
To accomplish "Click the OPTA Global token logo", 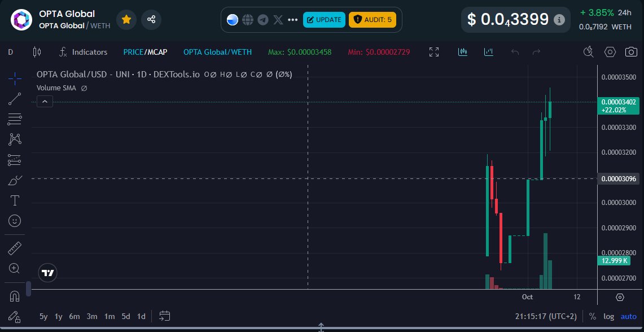I will [x=21, y=20].
